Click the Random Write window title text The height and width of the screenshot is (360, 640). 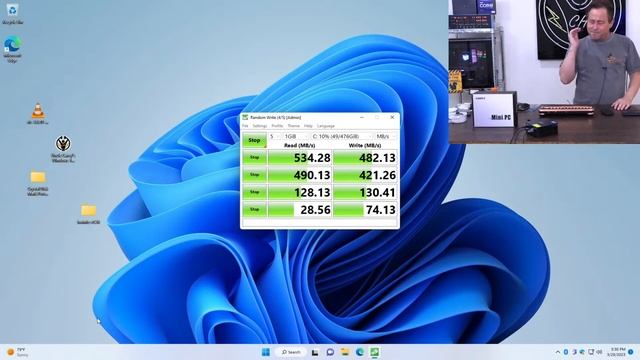[x=276, y=117]
